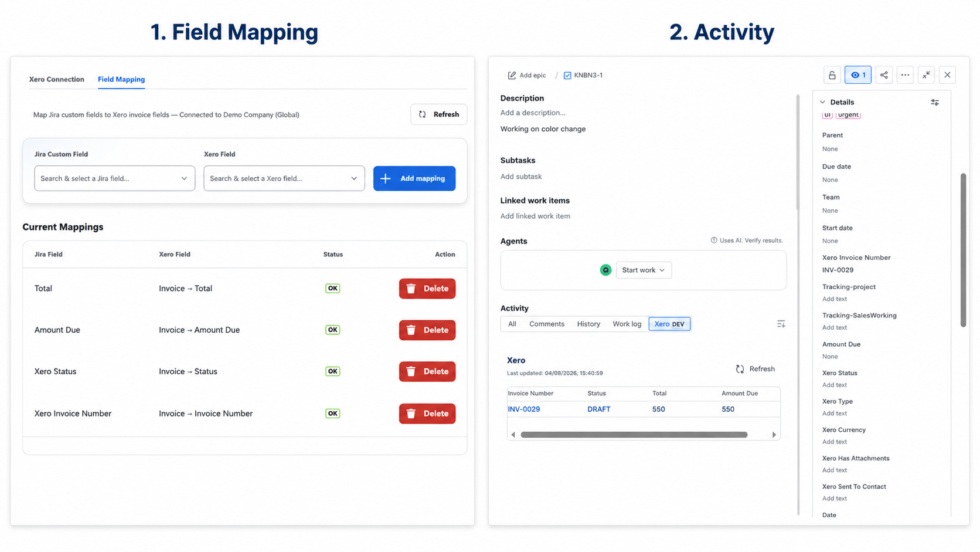Click the Add mapping button
This screenshot has height=552, width=980.
tap(414, 178)
